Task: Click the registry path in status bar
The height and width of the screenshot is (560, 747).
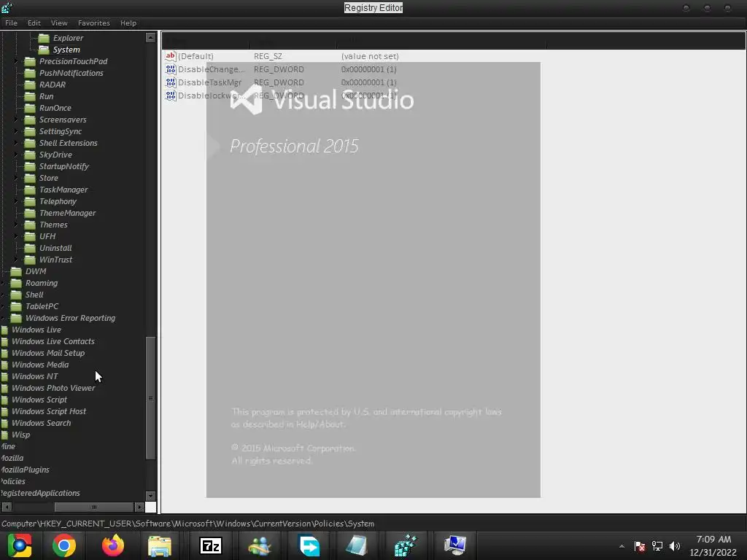Action: pos(187,524)
